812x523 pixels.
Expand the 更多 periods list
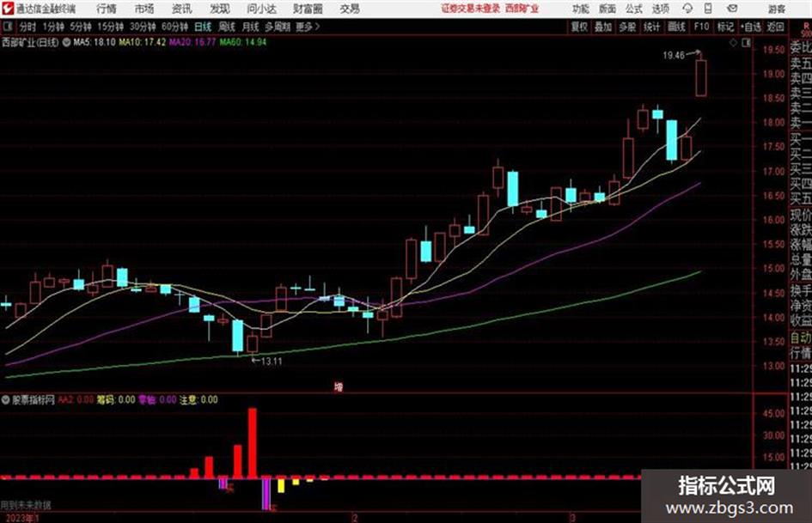[308, 27]
